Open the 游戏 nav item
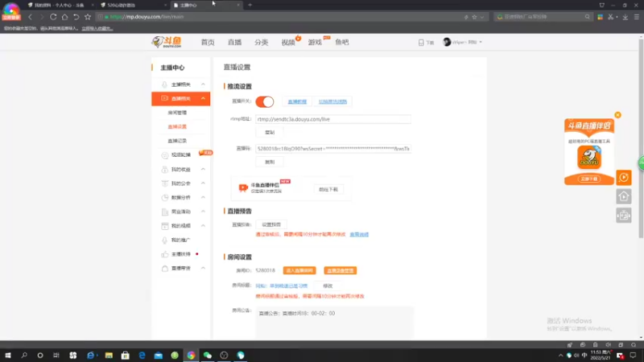644x362 pixels. click(315, 43)
